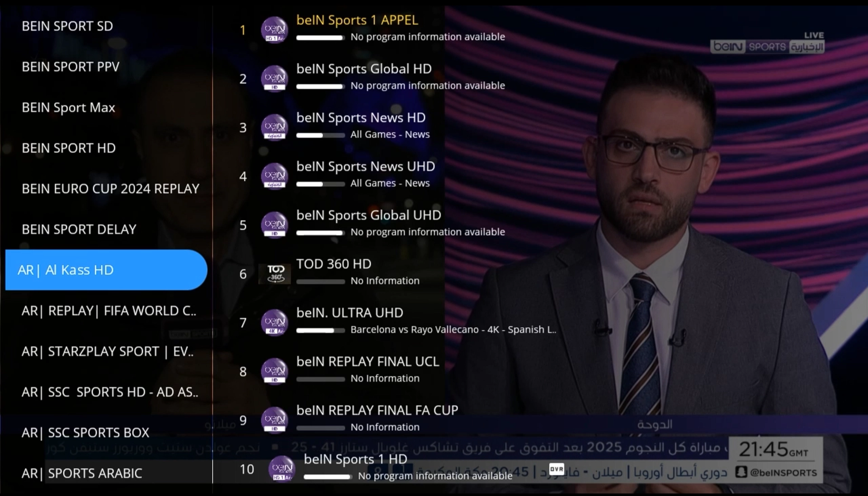
Task: Open BEIN EURO CUP 2024 REPLAY category
Action: pos(110,189)
